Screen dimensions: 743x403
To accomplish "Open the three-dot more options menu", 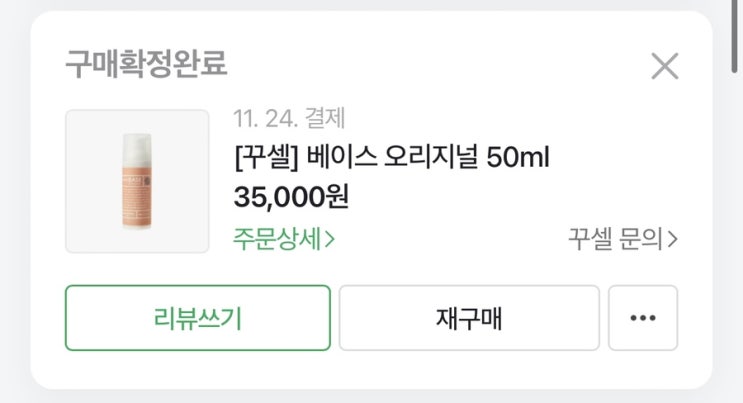I will tap(643, 318).
